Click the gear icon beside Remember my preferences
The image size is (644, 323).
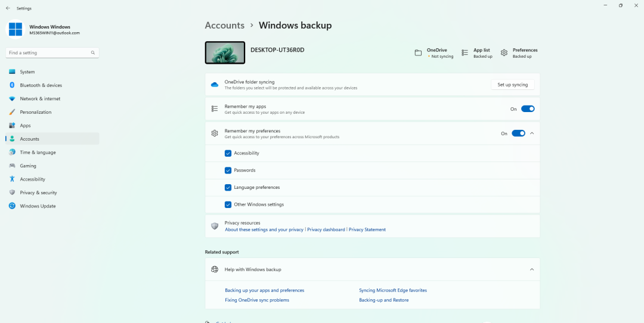click(x=215, y=133)
